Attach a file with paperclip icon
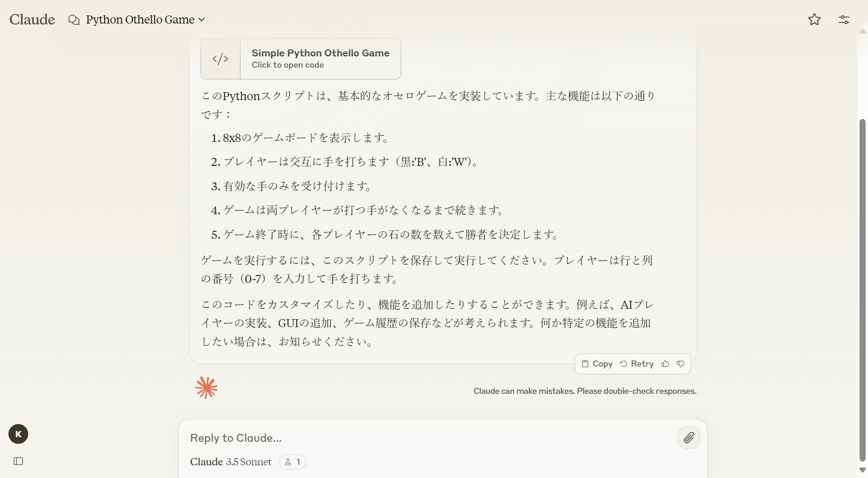The image size is (868, 478). [689, 438]
